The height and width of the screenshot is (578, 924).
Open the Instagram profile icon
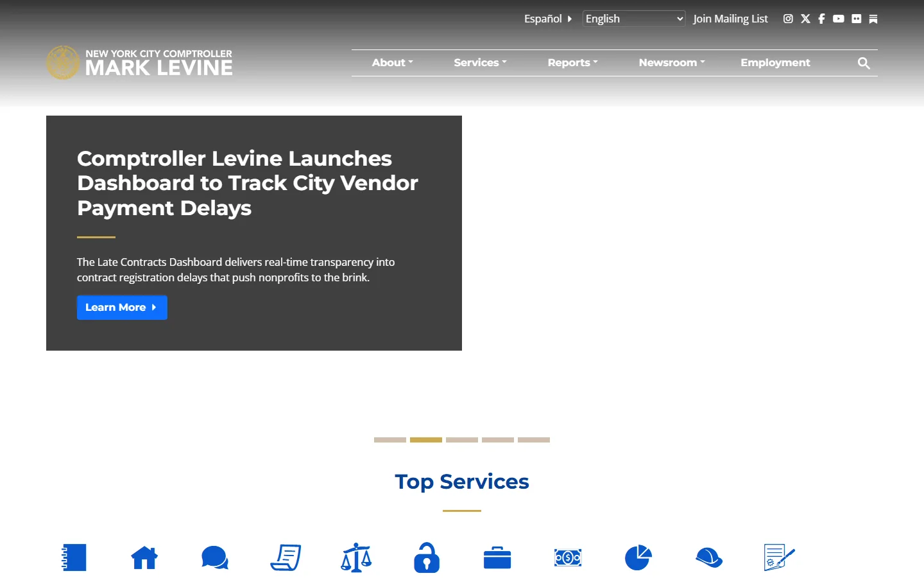coord(788,19)
